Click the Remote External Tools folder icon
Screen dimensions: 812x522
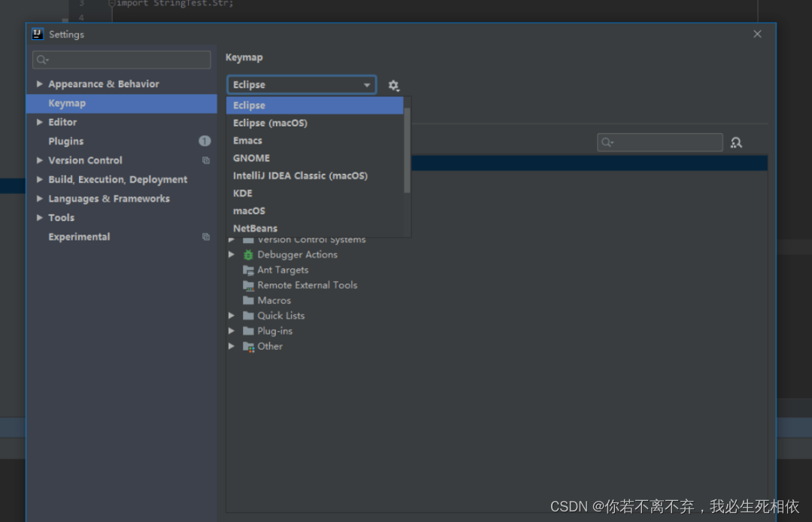tap(249, 285)
